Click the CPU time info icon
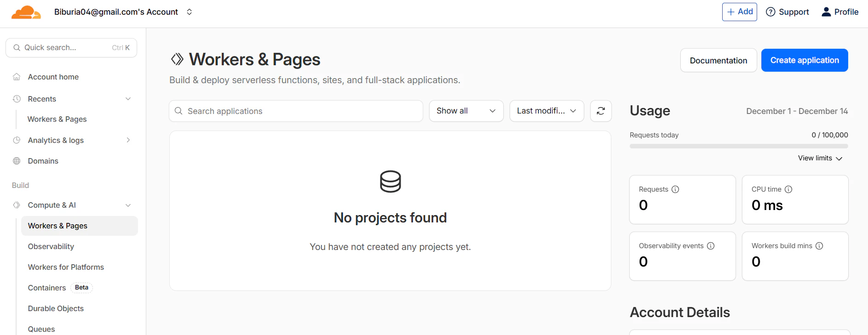 click(x=788, y=189)
